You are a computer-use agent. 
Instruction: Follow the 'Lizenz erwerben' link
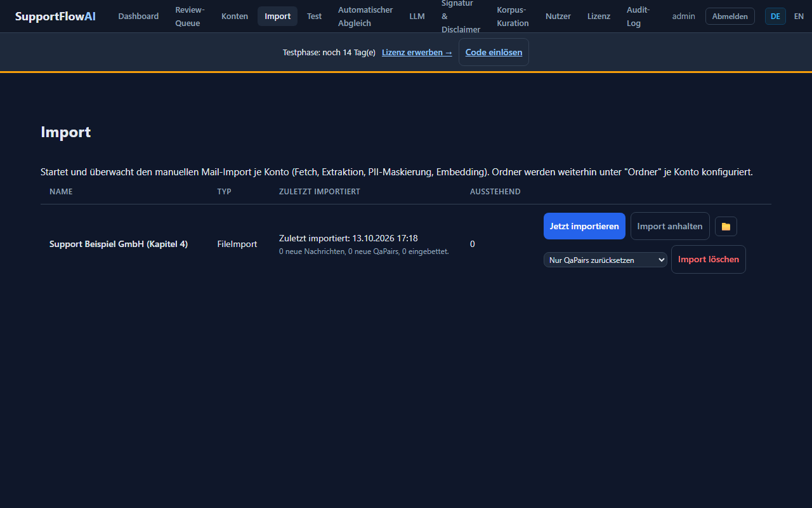[417, 52]
